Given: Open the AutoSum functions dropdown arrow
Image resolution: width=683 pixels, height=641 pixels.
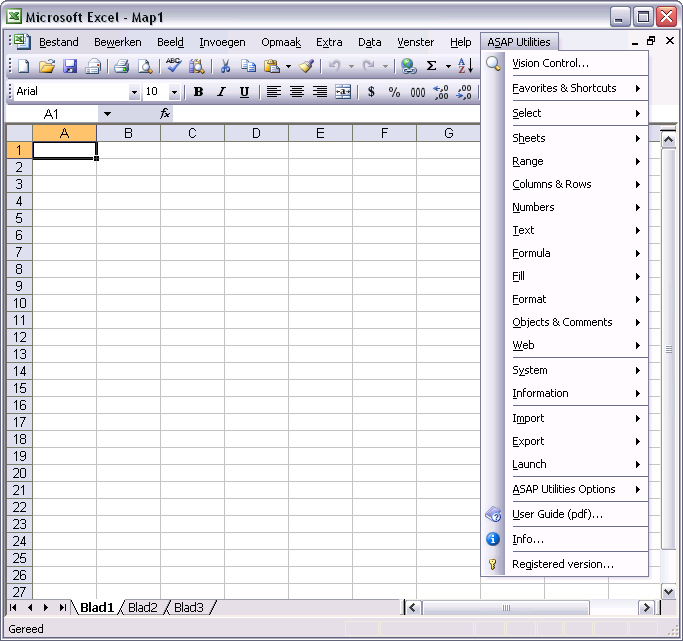Looking at the screenshot, I should tap(448, 67).
